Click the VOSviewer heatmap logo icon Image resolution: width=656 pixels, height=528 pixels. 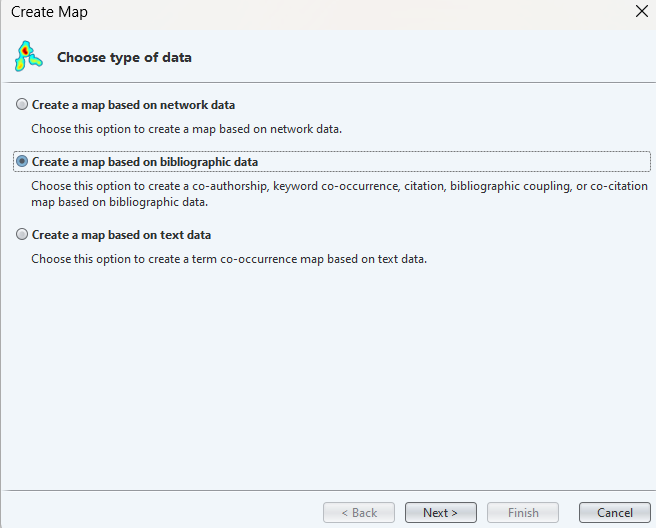pyautogui.click(x=28, y=56)
